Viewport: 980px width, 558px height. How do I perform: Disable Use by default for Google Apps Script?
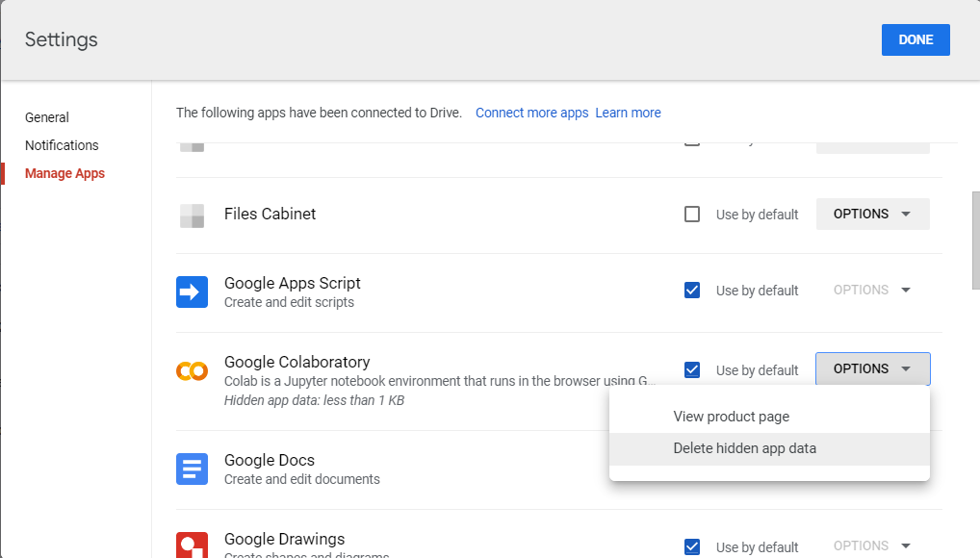point(692,290)
